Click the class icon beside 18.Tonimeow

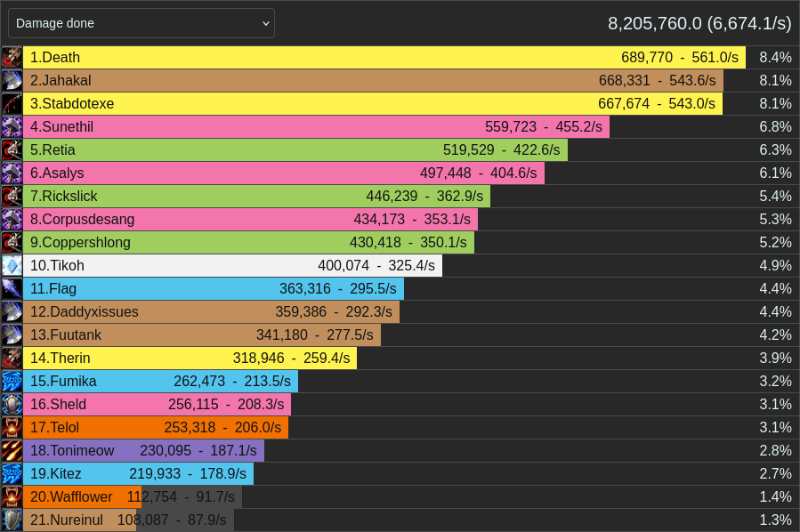12,450
